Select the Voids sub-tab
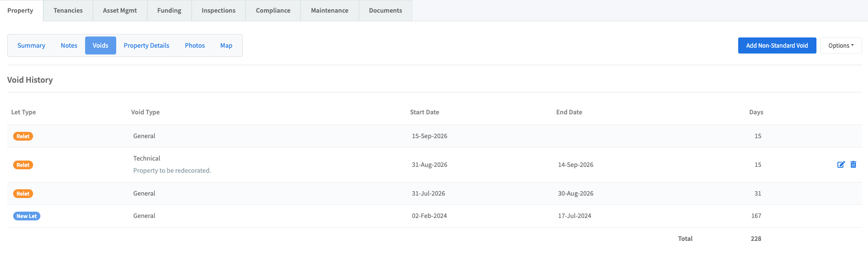The height and width of the screenshot is (253, 868). (x=101, y=45)
